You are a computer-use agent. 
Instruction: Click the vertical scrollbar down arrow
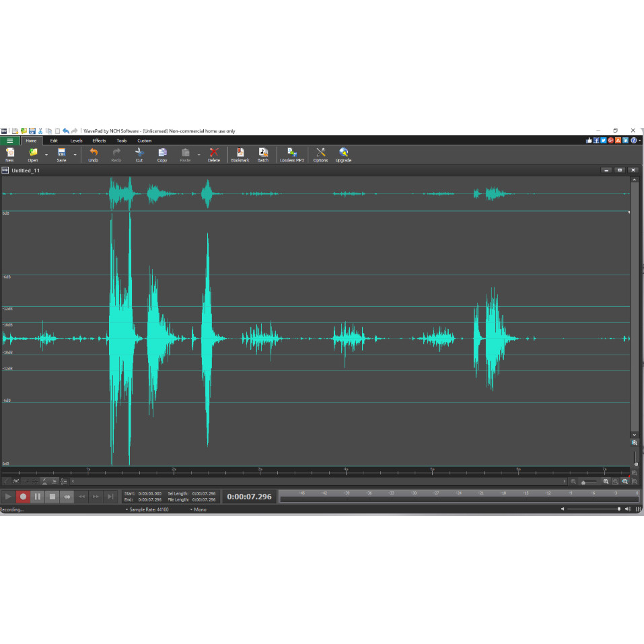tap(633, 435)
